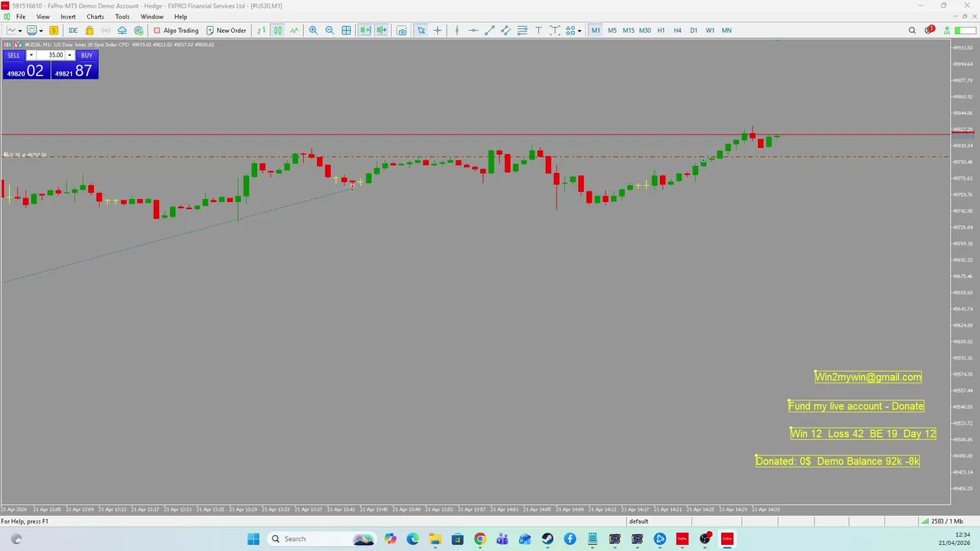980x551 pixels.
Task: Increase volume with the up arrow
Action: point(70,55)
